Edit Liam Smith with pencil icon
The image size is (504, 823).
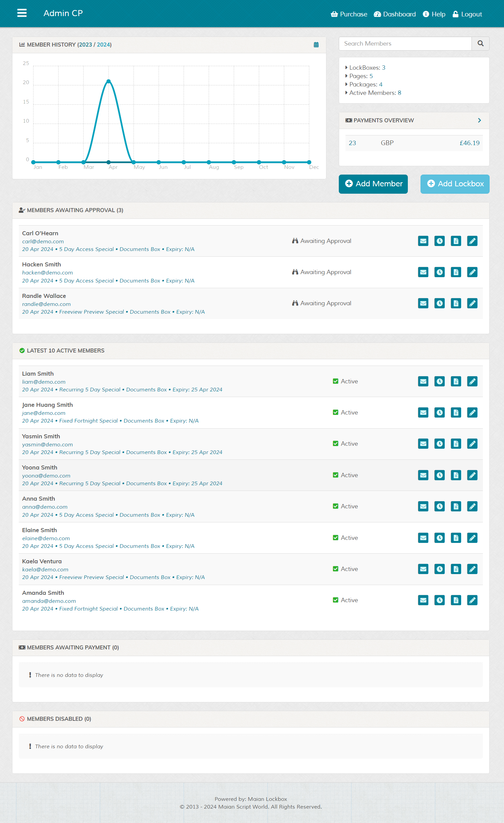[472, 381]
